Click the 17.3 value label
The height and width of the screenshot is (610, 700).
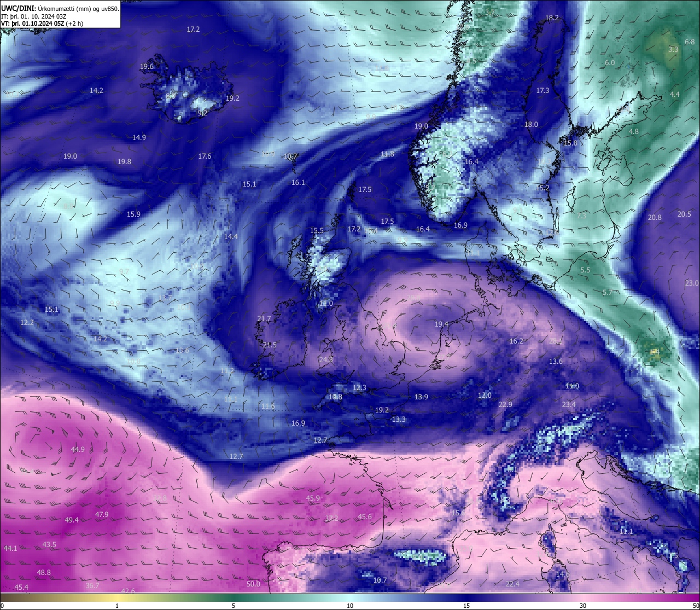tap(542, 90)
